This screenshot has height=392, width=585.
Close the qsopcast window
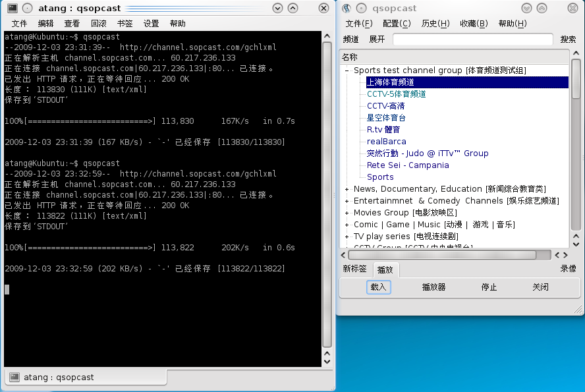tap(572, 8)
